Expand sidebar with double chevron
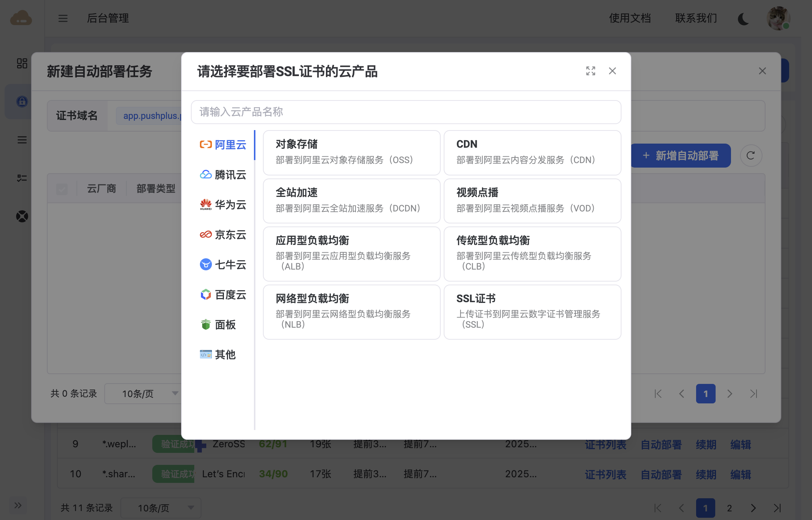812x520 pixels. (18, 505)
